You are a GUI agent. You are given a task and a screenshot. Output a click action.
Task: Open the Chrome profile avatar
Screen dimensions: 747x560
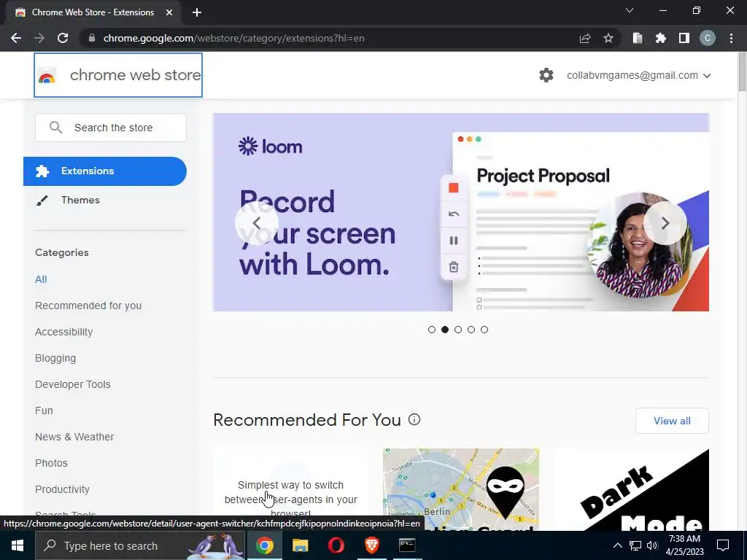pos(708,38)
